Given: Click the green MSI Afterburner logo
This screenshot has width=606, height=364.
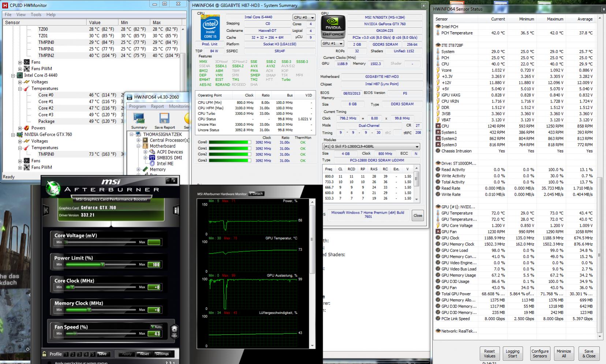Looking at the screenshot, I should coord(53,188).
